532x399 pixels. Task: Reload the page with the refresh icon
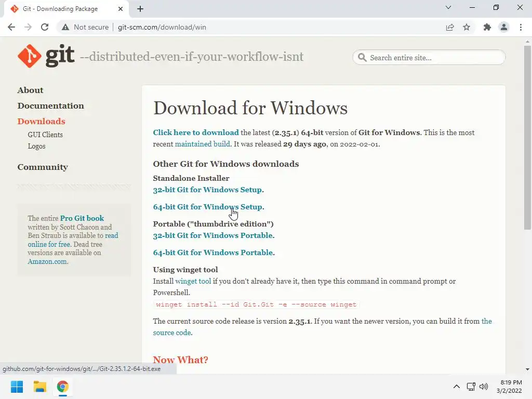[x=45, y=27]
